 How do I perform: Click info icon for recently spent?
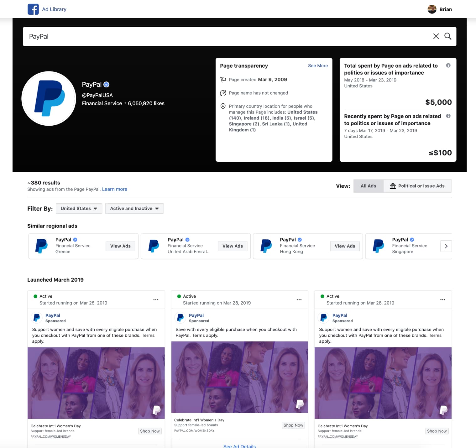pyautogui.click(x=448, y=116)
